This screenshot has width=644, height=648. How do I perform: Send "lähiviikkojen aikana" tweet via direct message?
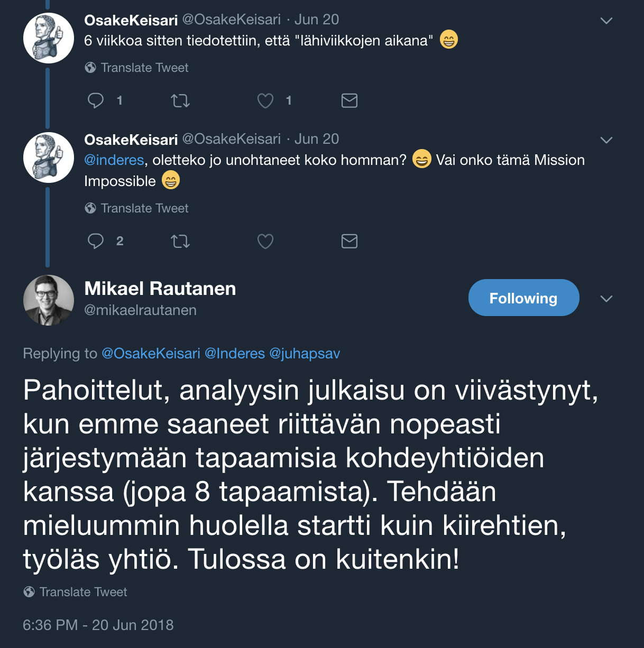[x=349, y=100]
